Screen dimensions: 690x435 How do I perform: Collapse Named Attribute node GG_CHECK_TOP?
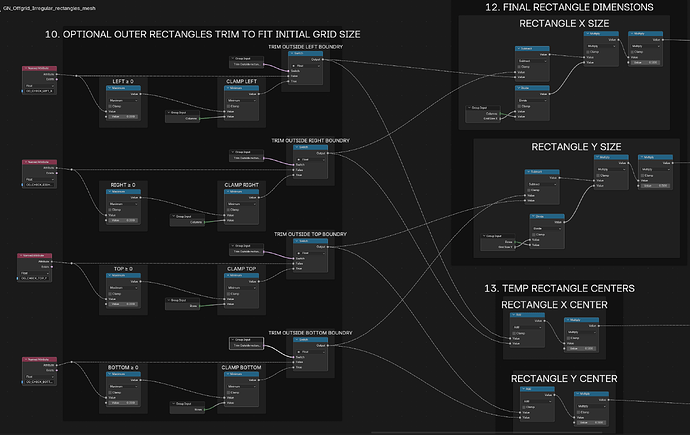point(21,256)
